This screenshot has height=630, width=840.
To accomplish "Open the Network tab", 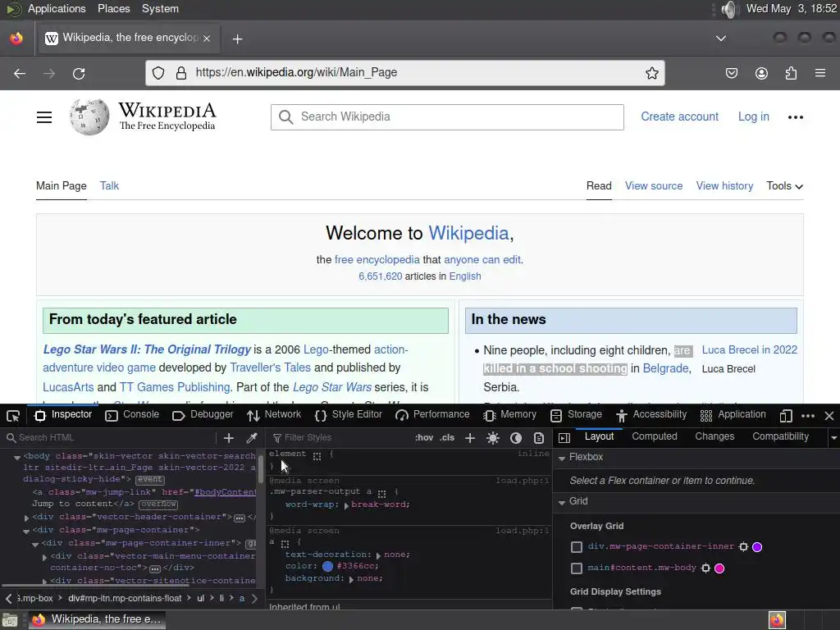I will 274,414.
